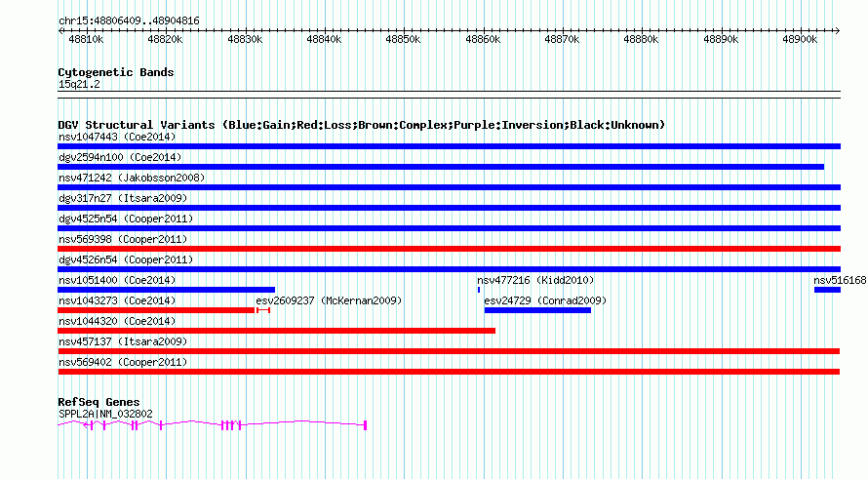Click the 48880k ruler tick label
This screenshot has height=479, width=868.
coord(641,39)
